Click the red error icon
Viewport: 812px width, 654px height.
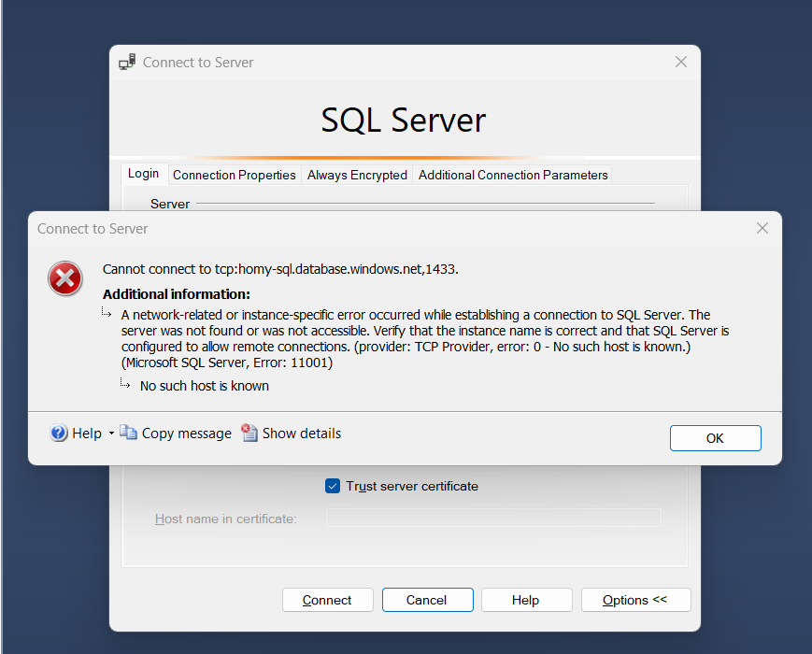[65, 278]
